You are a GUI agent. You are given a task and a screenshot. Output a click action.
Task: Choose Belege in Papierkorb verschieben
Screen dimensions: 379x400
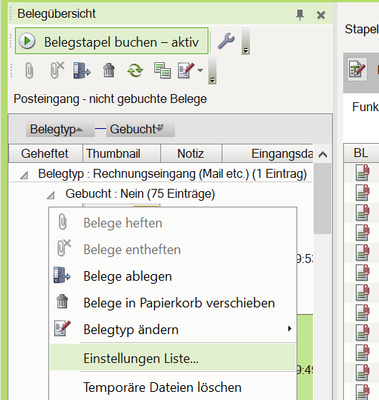(x=173, y=303)
